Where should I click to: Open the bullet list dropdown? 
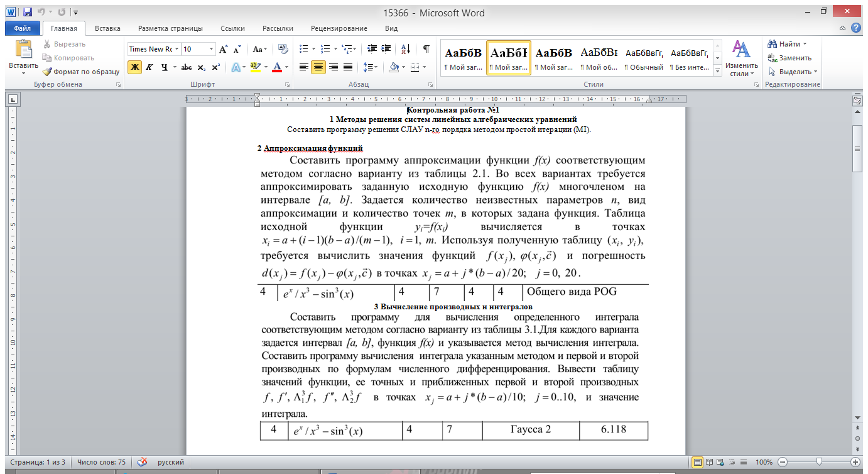(313, 49)
